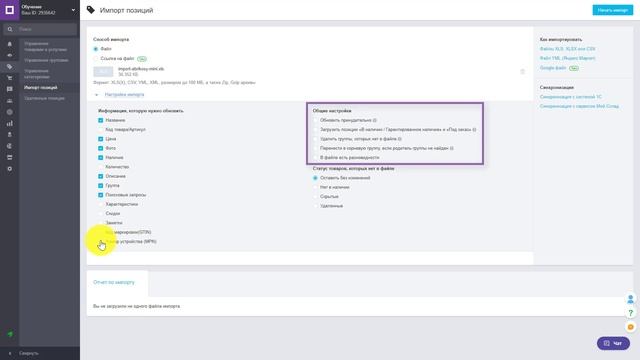Screen dimensions: 640x360
Task: Open "Управление категориями" menu item
Action: pyautogui.click(x=37, y=74)
